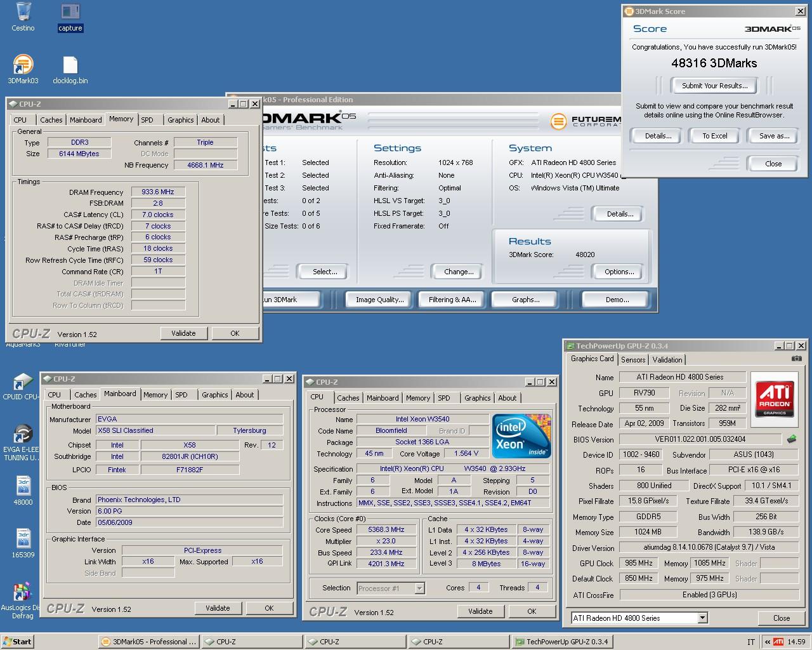This screenshot has height=650, width=812.
Task: Click the 48316 3DMarks score text
Action: coord(714,63)
